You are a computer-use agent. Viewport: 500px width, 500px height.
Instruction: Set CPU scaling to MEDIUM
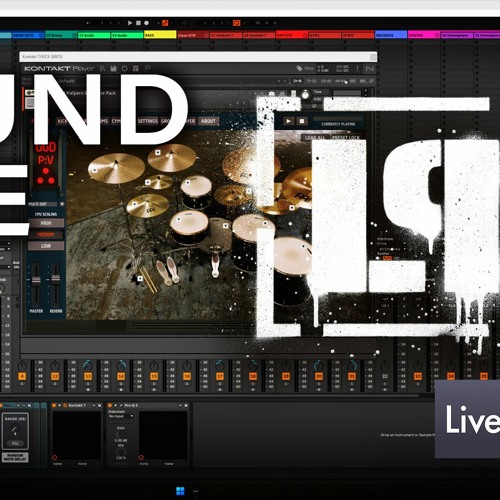[46, 235]
